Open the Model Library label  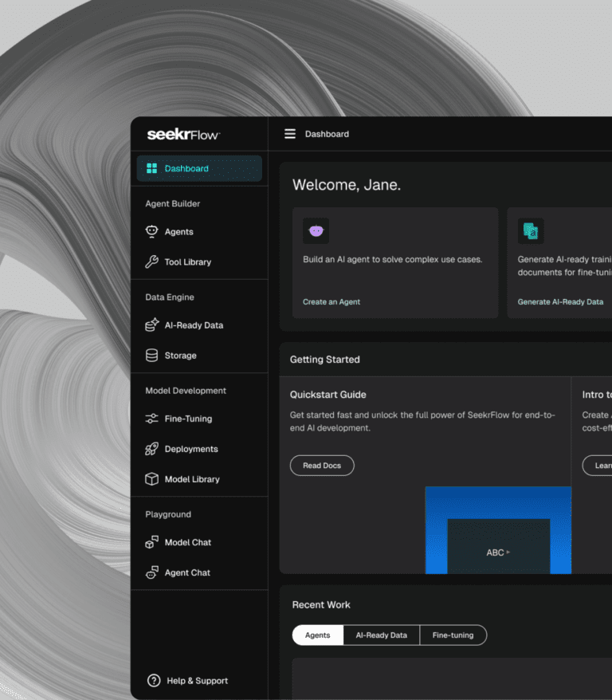coord(192,479)
